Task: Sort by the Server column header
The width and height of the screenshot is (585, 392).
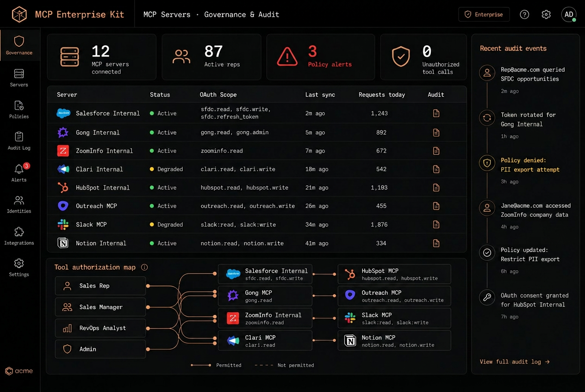Action: click(x=67, y=95)
